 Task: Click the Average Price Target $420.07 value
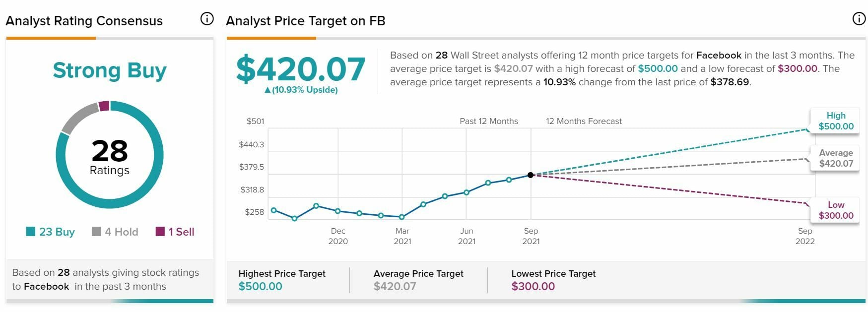pos(395,286)
